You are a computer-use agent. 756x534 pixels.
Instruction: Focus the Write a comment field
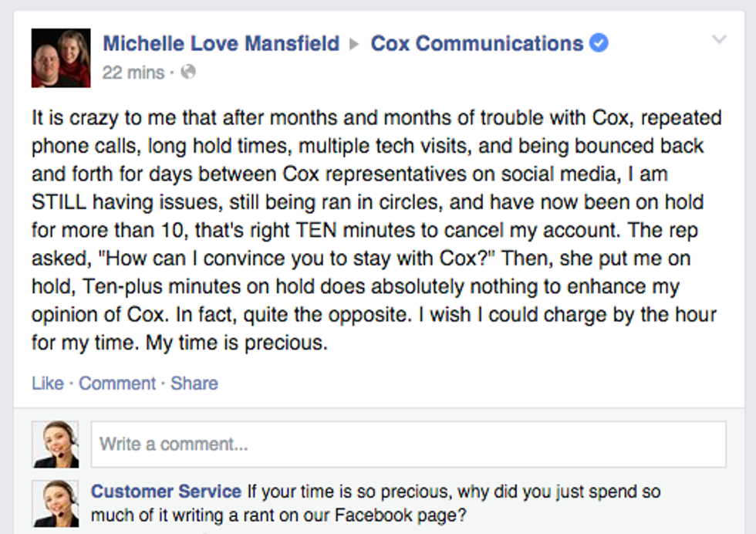[408, 444]
